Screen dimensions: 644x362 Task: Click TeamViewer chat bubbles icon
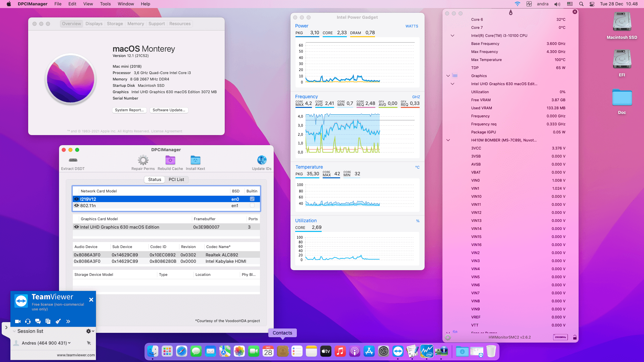click(x=38, y=321)
